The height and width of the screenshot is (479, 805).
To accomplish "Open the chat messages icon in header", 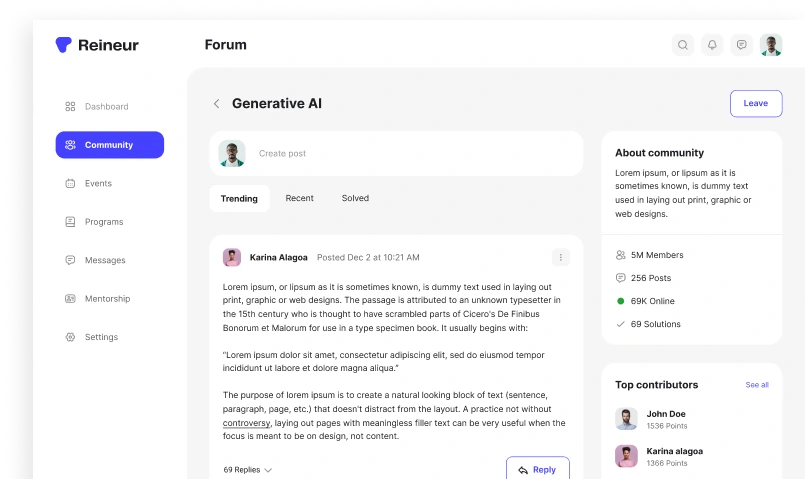I will tap(741, 45).
